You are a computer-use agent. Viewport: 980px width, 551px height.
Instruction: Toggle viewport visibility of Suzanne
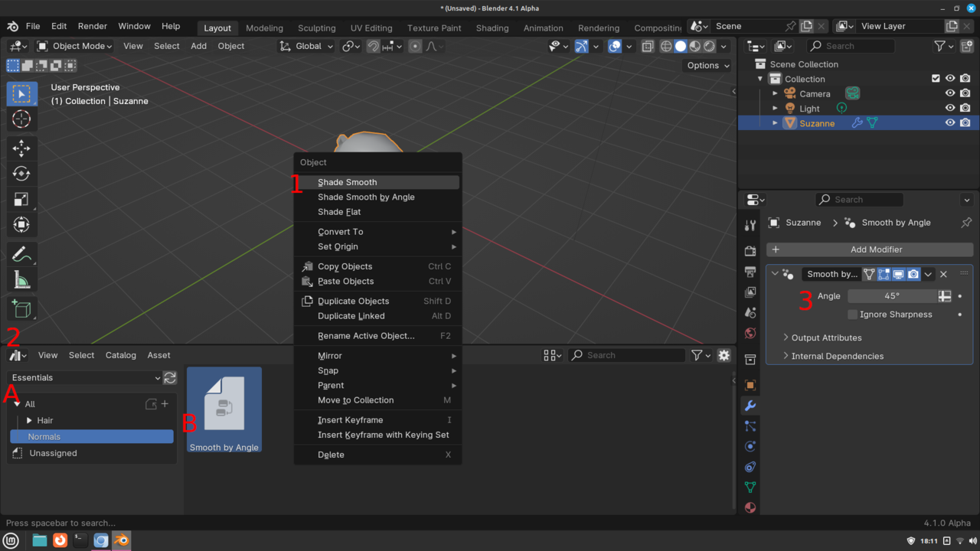pyautogui.click(x=950, y=122)
